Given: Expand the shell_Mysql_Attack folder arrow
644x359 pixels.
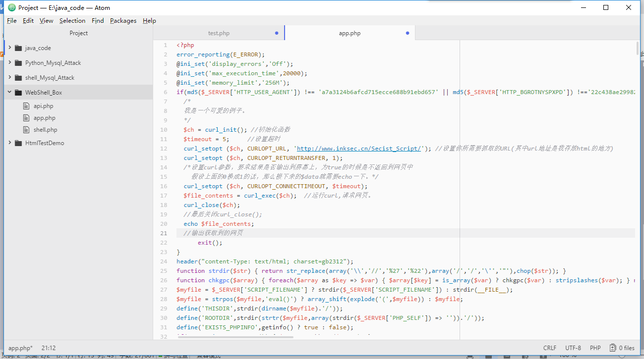Looking at the screenshot, I should click(9, 78).
